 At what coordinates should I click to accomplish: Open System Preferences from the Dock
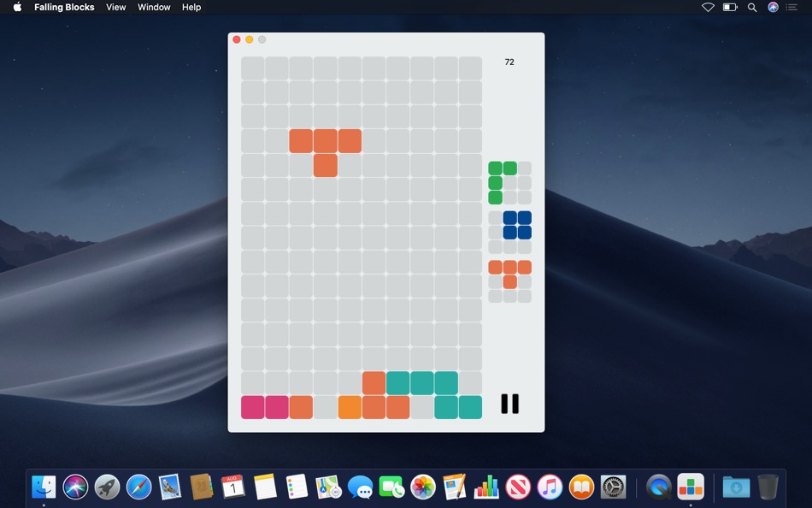click(613, 487)
